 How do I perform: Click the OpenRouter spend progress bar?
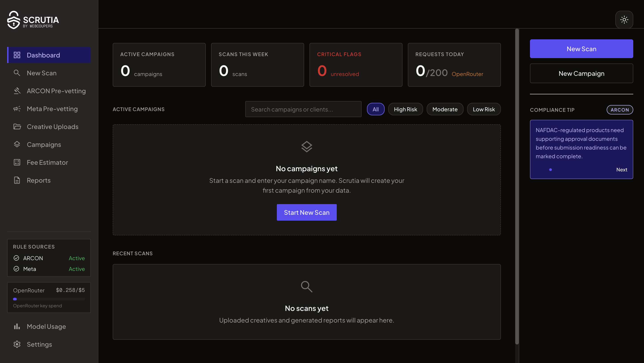coord(49,299)
